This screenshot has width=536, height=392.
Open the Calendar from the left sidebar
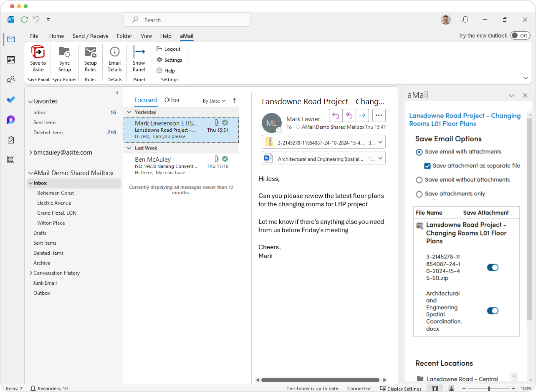click(x=11, y=59)
